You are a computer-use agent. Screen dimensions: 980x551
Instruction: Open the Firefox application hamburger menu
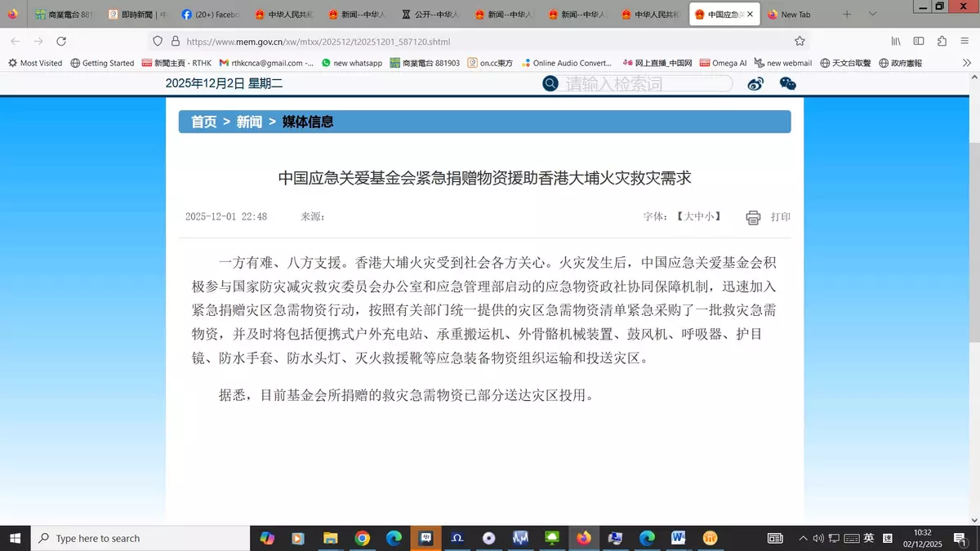(x=964, y=41)
